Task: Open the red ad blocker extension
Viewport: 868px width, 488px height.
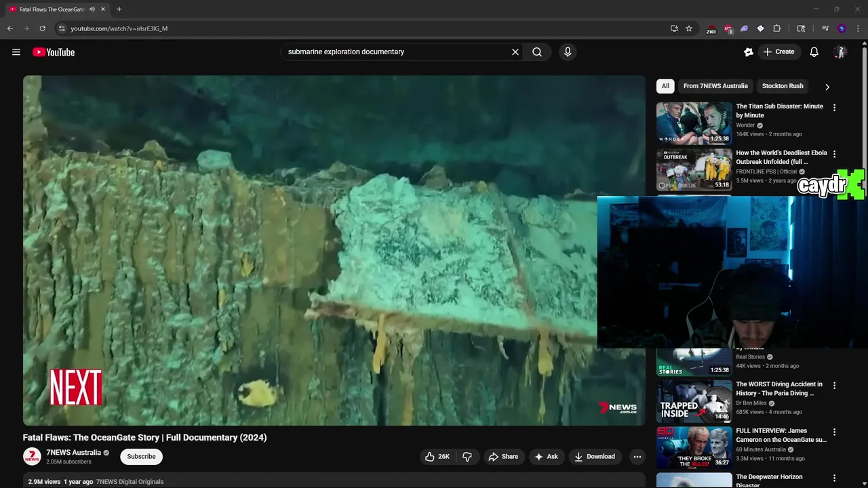Action: coord(728,29)
